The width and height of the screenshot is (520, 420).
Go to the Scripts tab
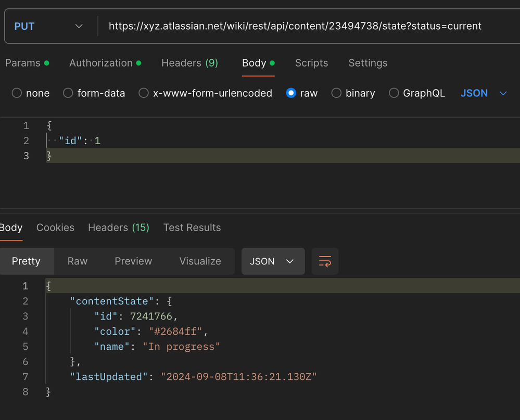tap(311, 63)
